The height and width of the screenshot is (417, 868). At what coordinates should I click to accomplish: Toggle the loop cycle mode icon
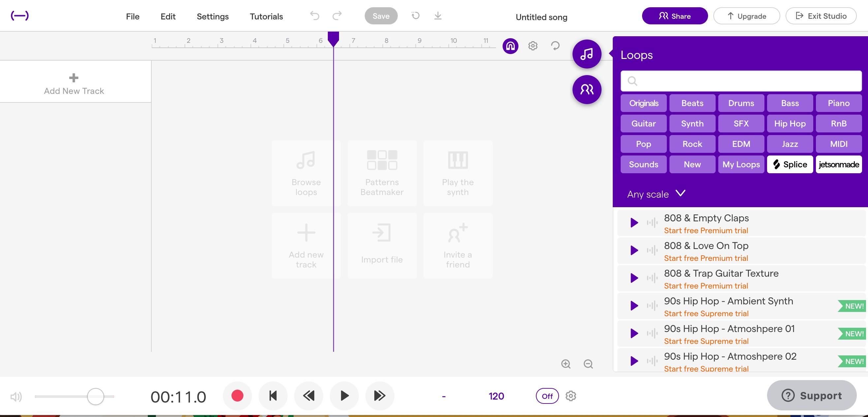click(555, 46)
